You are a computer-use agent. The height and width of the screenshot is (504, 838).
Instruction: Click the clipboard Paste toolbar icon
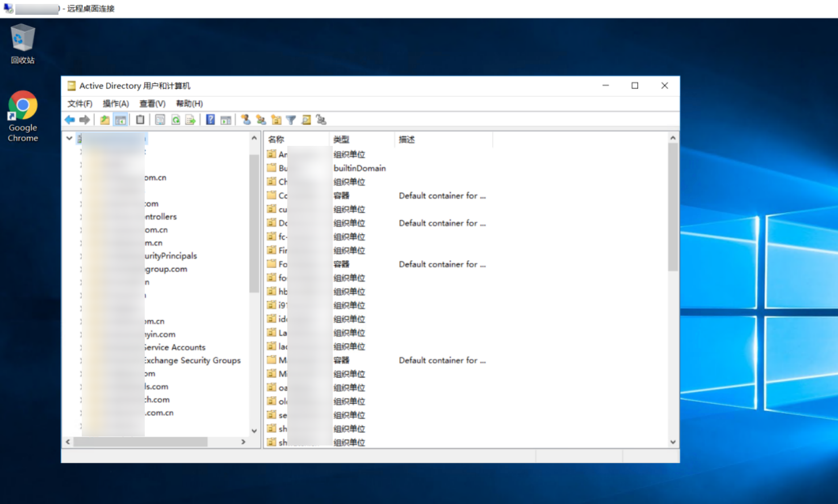(x=140, y=120)
